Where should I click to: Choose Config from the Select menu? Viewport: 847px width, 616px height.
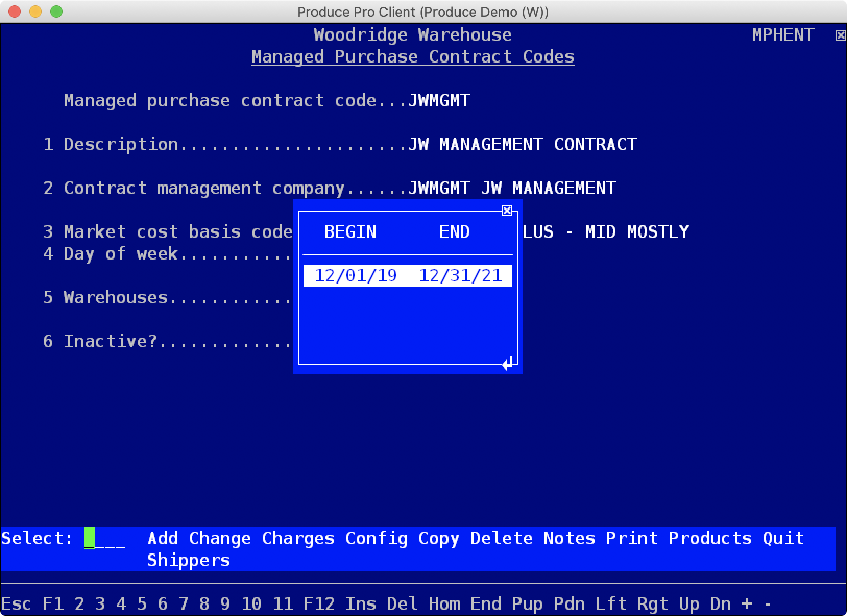pos(376,538)
